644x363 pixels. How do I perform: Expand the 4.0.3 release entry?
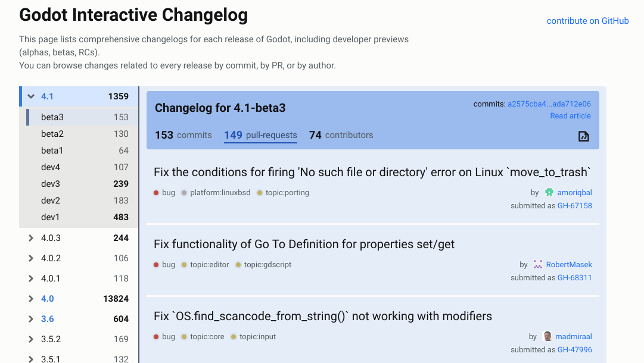point(30,237)
